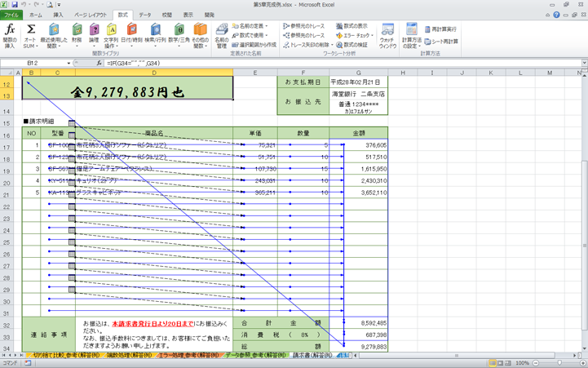Click the オートSUM sigma icon

click(x=31, y=29)
